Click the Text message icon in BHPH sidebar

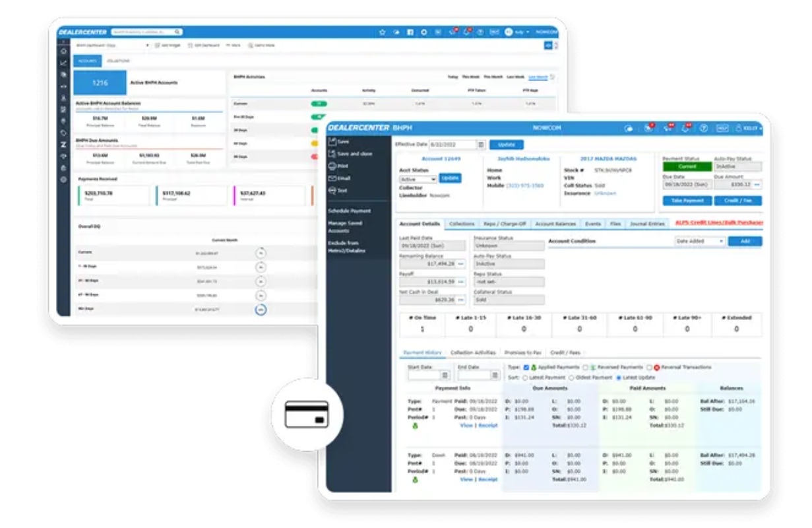pos(332,190)
